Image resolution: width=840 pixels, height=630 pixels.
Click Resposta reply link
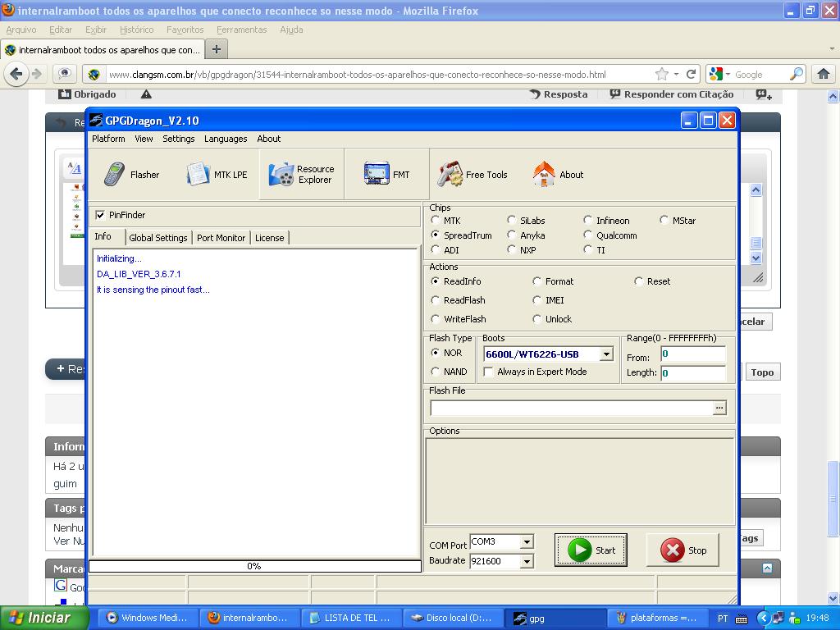[558, 94]
